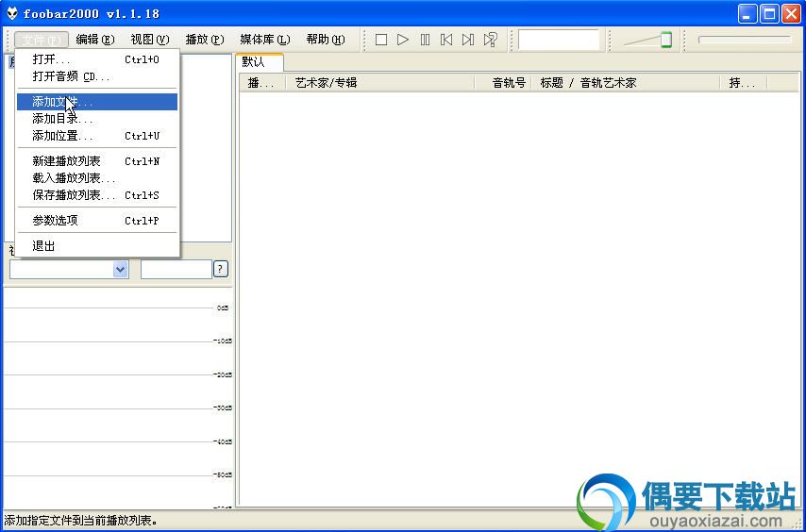Screen dimensions: 806x532
Task: Open the 媒体库 (Library) menu
Action: click(x=264, y=40)
